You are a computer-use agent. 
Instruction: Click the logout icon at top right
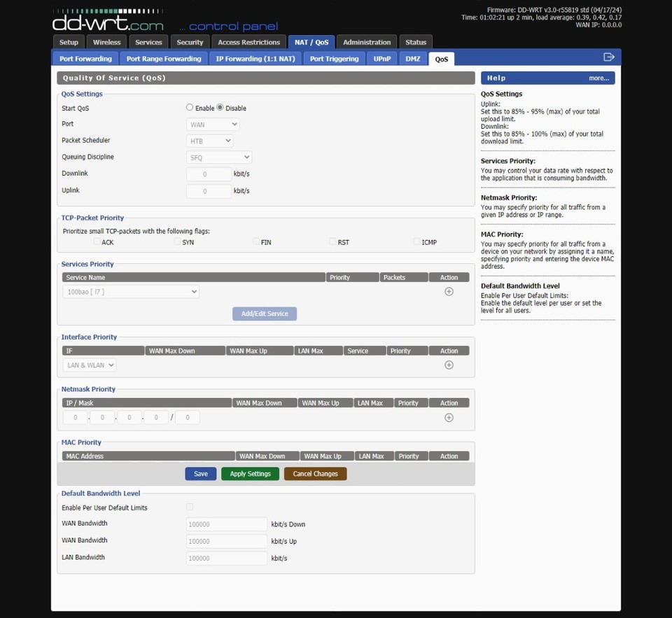click(609, 58)
